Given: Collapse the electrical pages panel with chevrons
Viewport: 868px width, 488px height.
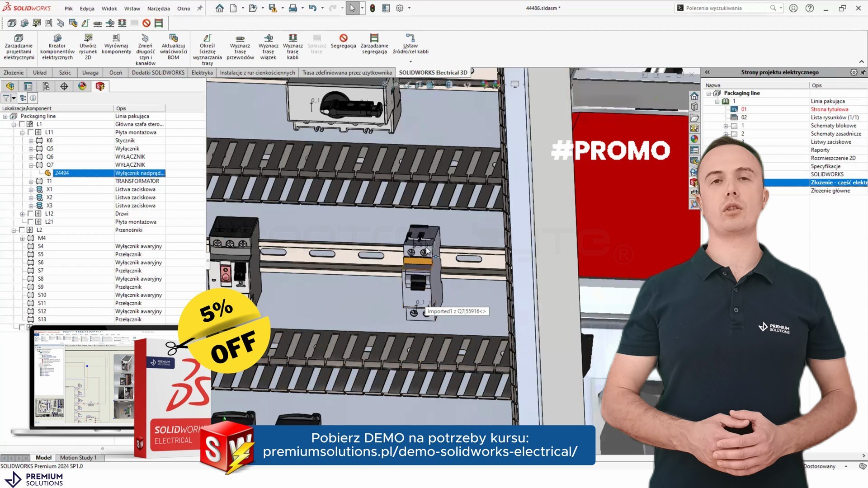Looking at the screenshot, I should click(x=708, y=72).
